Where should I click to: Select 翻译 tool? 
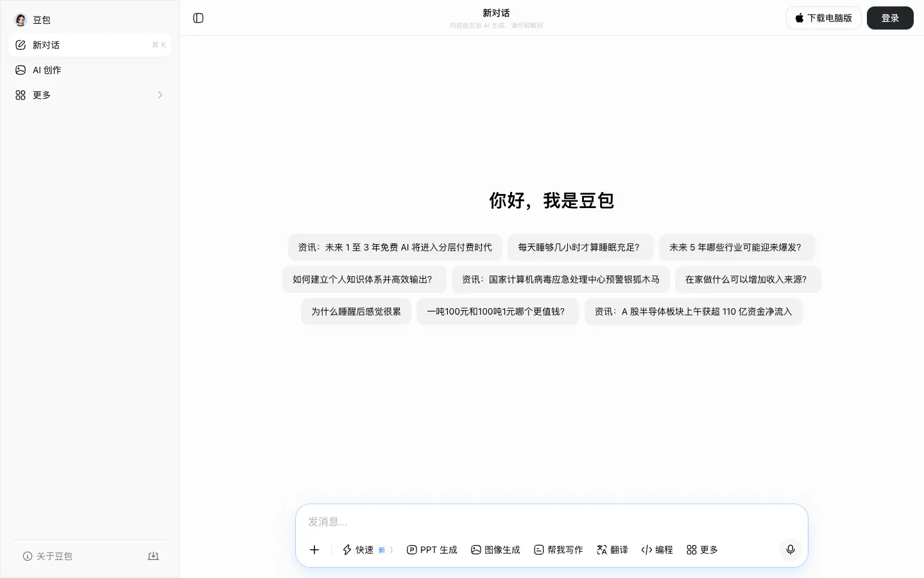click(x=612, y=550)
